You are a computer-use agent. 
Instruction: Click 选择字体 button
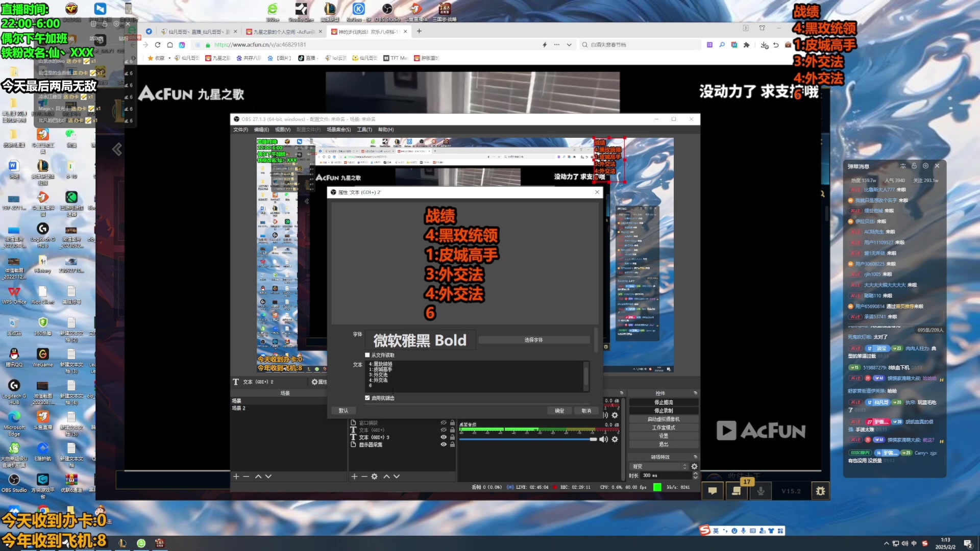pos(533,340)
